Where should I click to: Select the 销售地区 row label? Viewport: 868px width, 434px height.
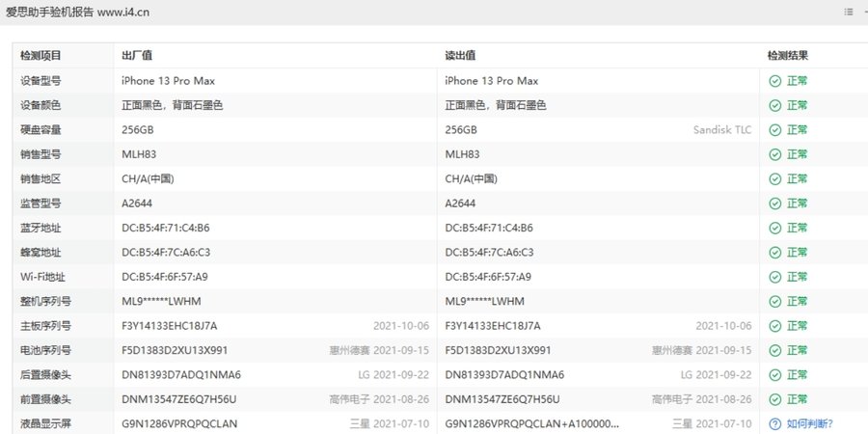click(41, 179)
